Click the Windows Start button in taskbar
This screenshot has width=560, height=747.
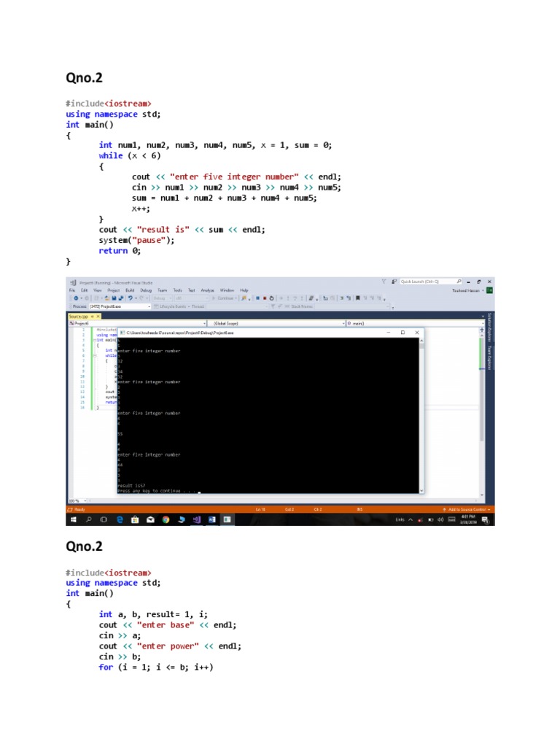[74, 520]
